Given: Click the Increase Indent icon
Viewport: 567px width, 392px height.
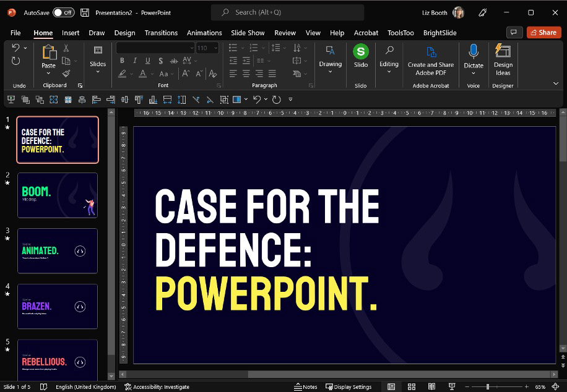Looking at the screenshot, I should [x=246, y=61].
